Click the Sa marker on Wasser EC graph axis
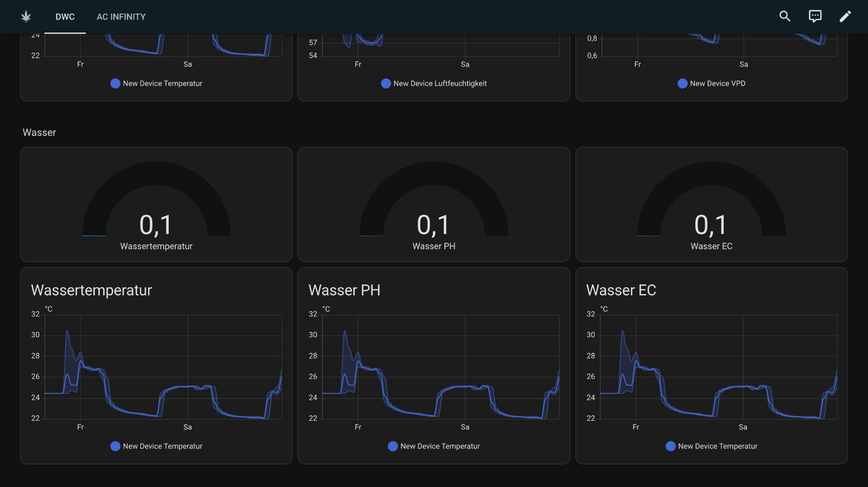This screenshot has width=868, height=487. pos(743,427)
